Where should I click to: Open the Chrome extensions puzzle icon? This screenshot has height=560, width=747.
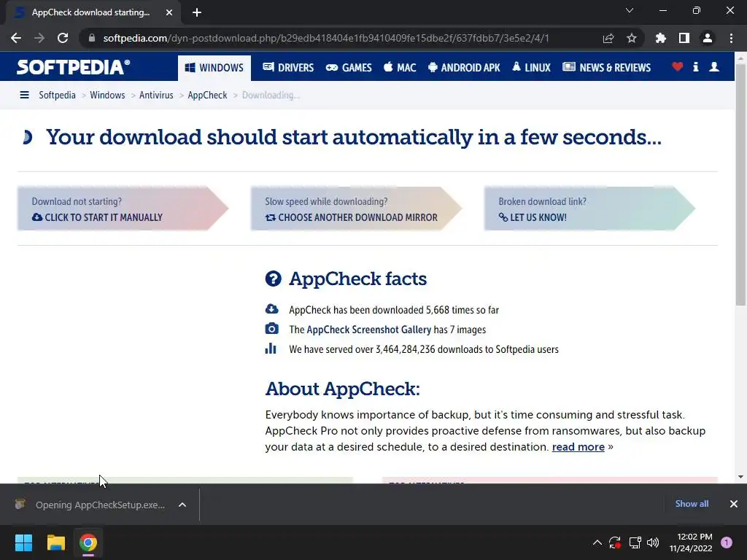660,38
